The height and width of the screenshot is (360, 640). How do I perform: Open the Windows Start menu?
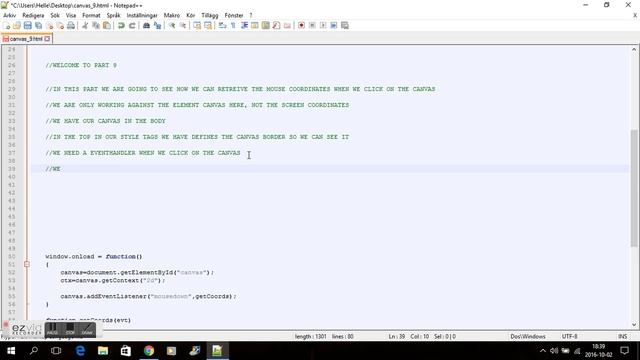point(11,351)
